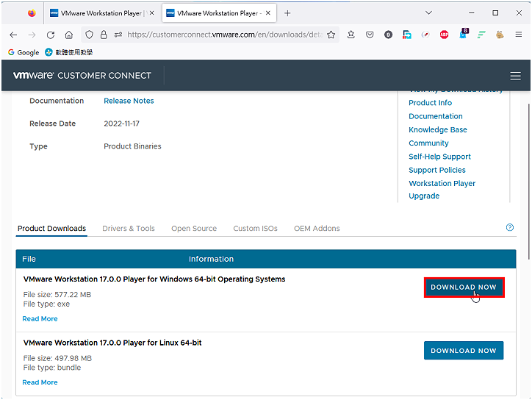
Task: Click the red and white pill extension icon
Action: [x=425, y=35]
